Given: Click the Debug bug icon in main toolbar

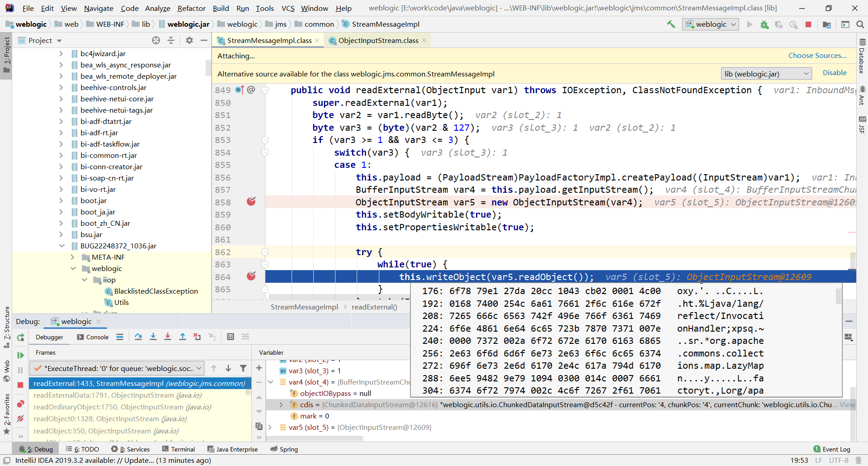Looking at the screenshot, I should point(764,24).
